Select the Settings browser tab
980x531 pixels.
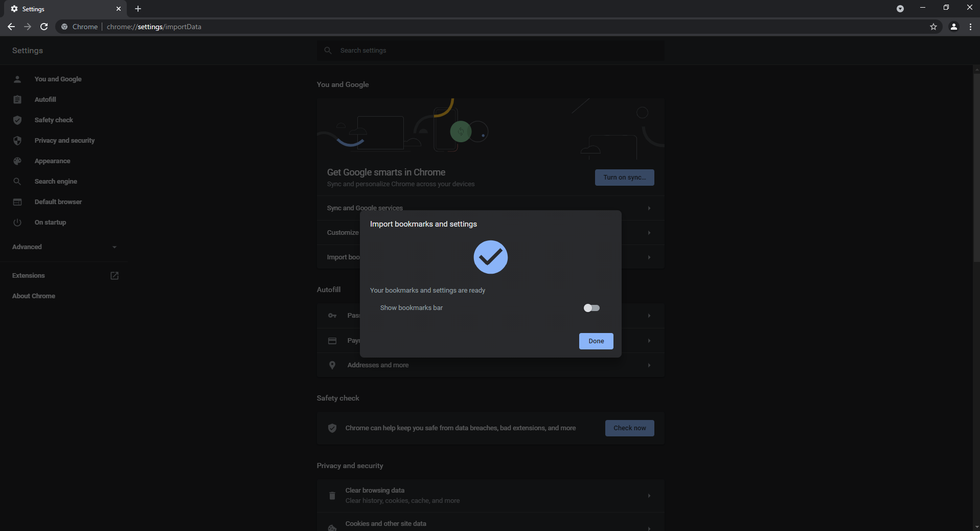point(65,9)
